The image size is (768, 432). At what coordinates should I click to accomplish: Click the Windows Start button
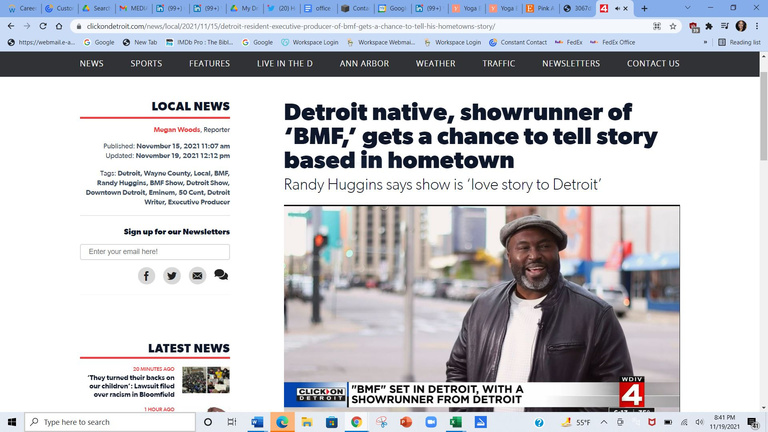(12, 422)
